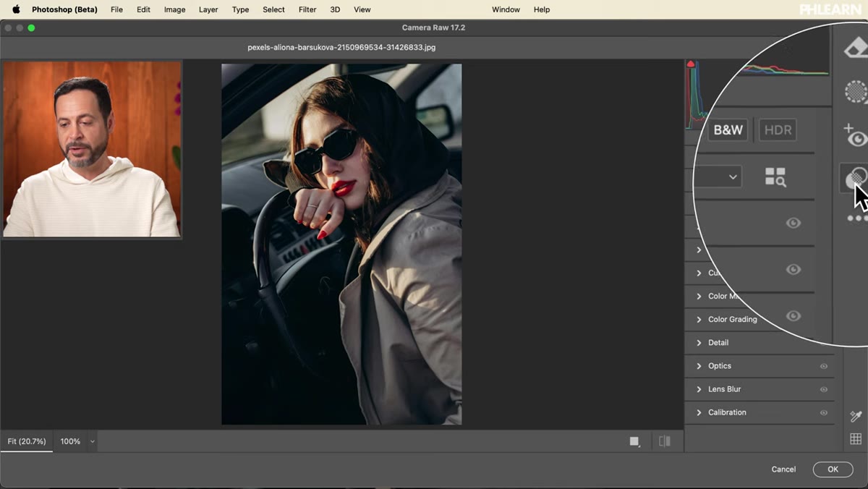Toggle visibility eye for Lens Blur panel
868x489 pixels.
pos(823,389)
